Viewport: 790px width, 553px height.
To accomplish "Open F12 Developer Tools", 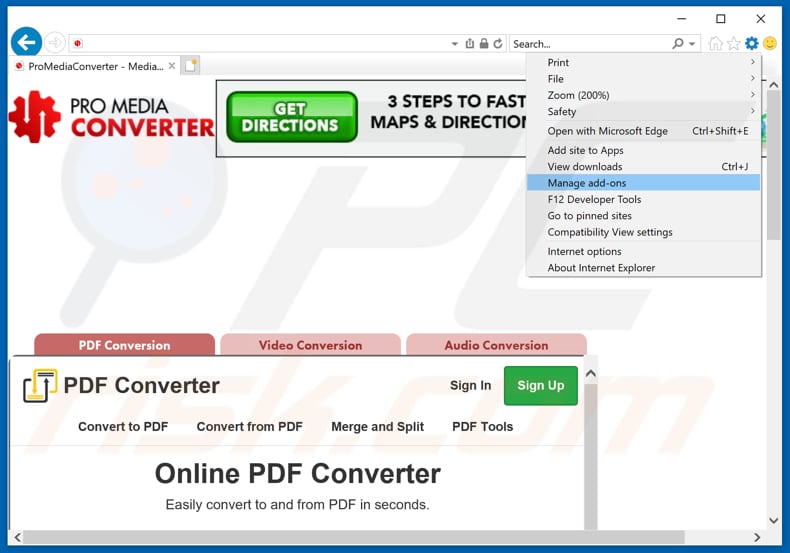I will point(644,199).
